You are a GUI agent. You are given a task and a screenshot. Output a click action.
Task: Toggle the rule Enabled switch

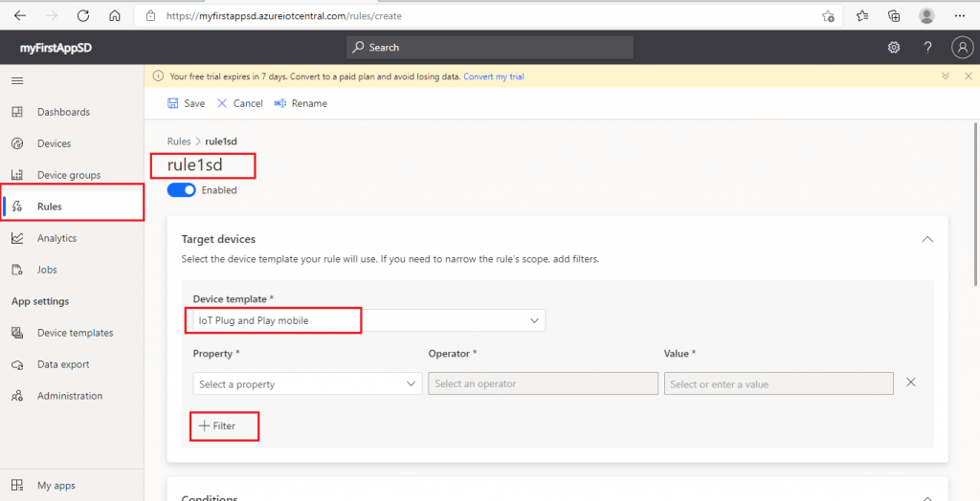(x=182, y=190)
